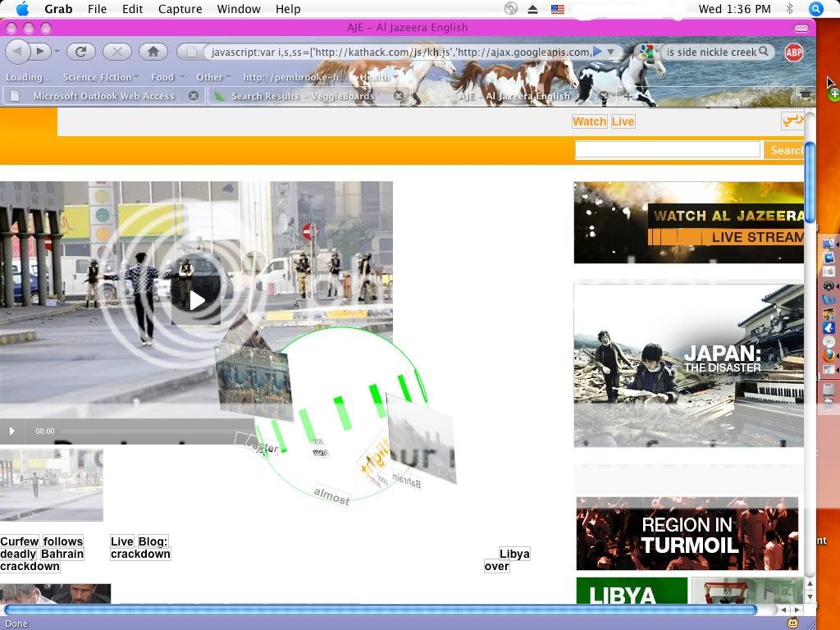This screenshot has width=840, height=630.
Task: Open Curfew follows deadly Bahrain crackdown headline
Action: [x=42, y=554]
